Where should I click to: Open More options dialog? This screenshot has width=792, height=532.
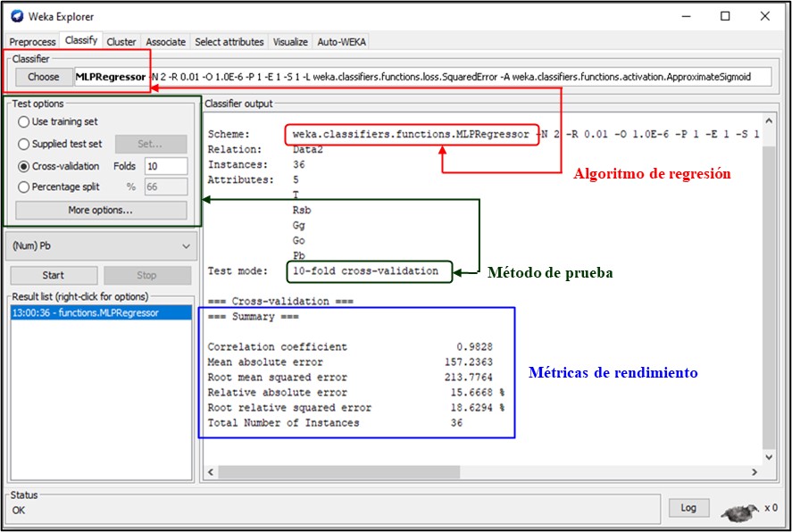(101, 210)
